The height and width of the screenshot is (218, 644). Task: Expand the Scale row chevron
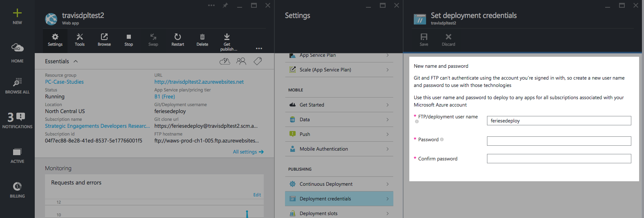[388, 70]
